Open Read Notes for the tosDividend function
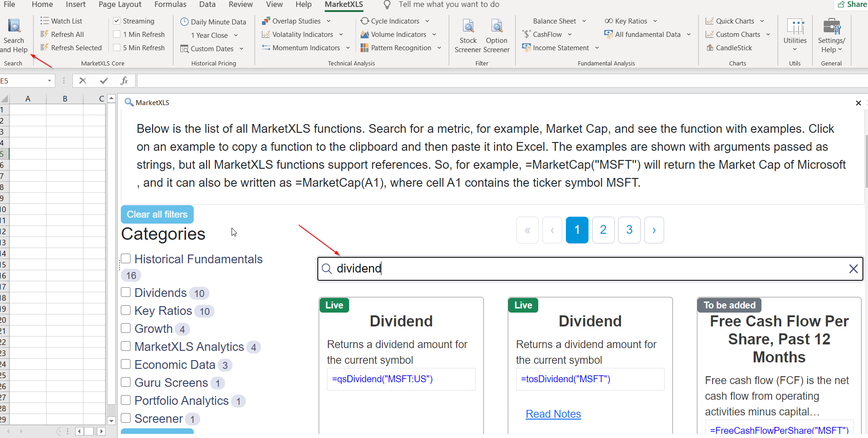This screenshot has height=438, width=868. [553, 414]
